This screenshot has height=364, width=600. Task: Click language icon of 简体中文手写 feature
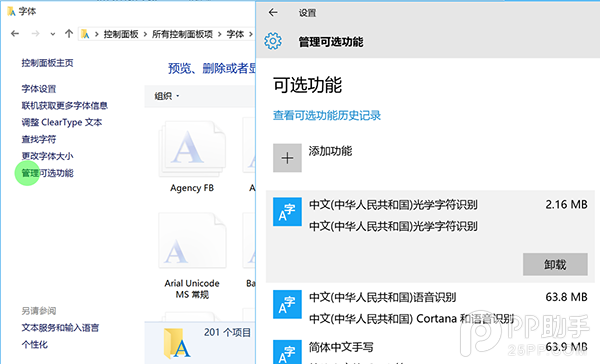tap(287, 352)
